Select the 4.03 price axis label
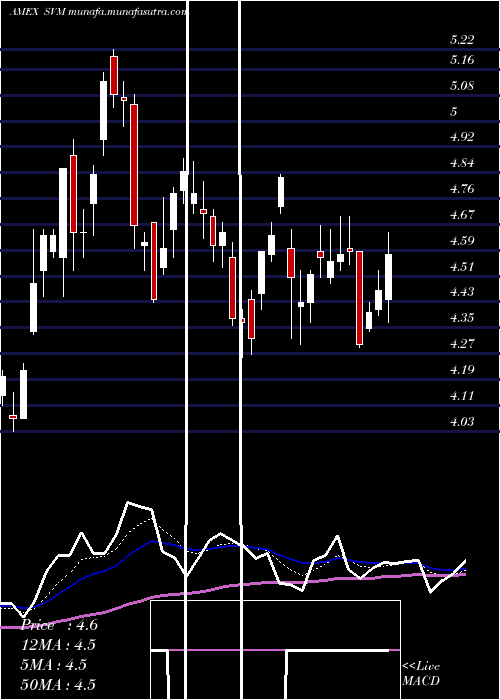 tap(462, 421)
